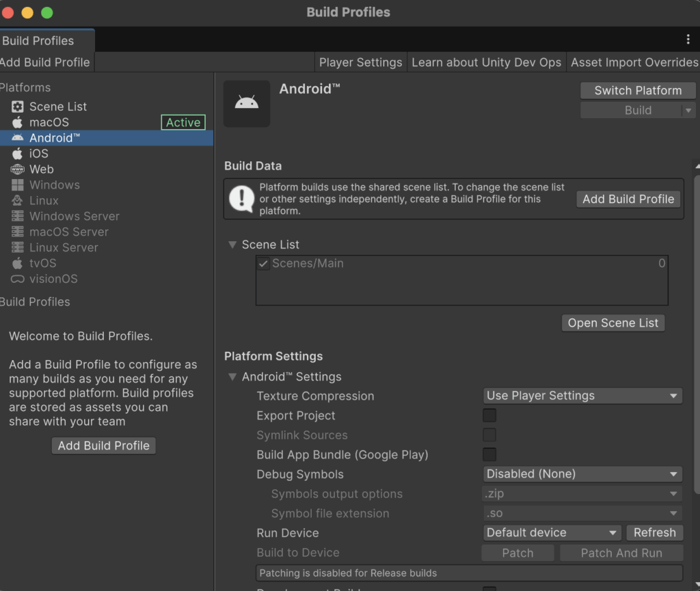This screenshot has width=700, height=591.
Task: Click the visionOS headset icon
Action: [x=17, y=279]
